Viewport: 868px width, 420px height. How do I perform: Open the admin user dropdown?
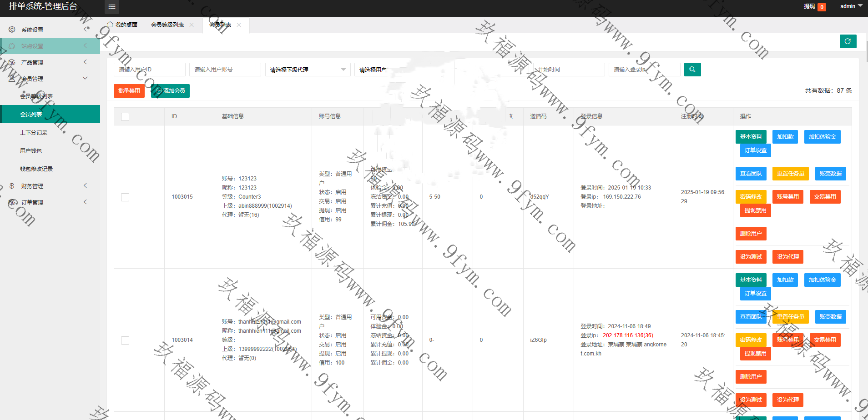point(851,6)
